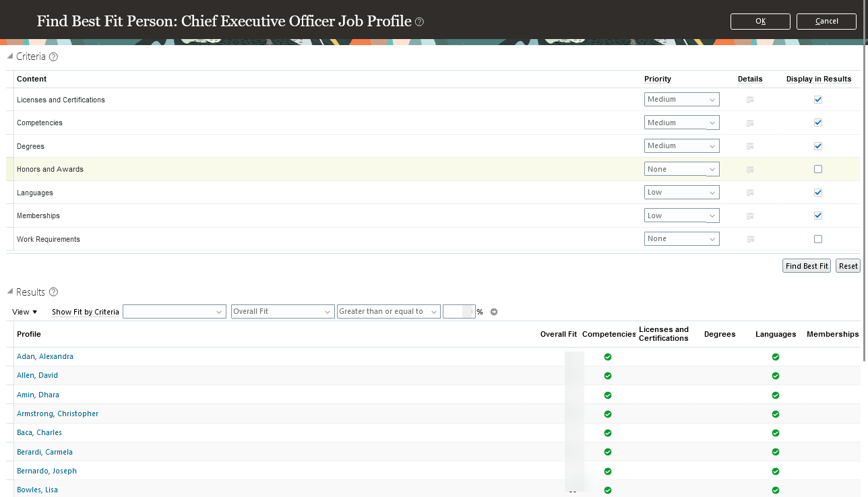Click Languages check mark for Bernardo, Joseph
The image size is (868, 497).
point(776,471)
